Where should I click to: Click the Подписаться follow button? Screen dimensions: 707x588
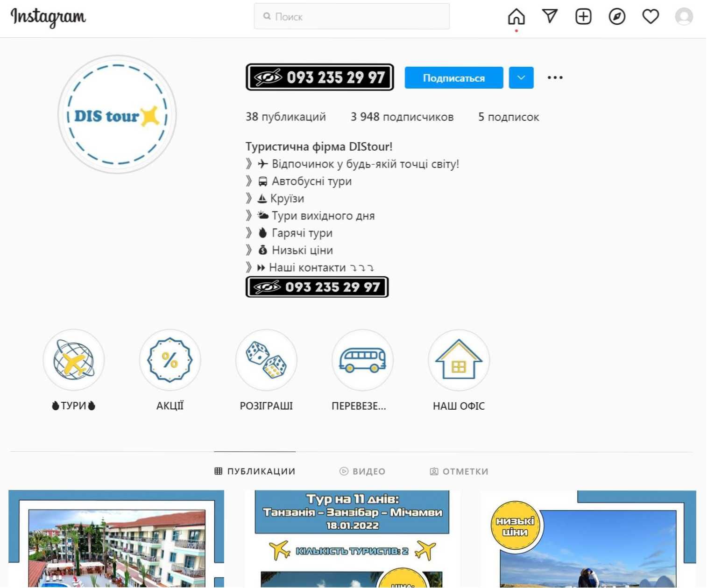[x=454, y=77]
